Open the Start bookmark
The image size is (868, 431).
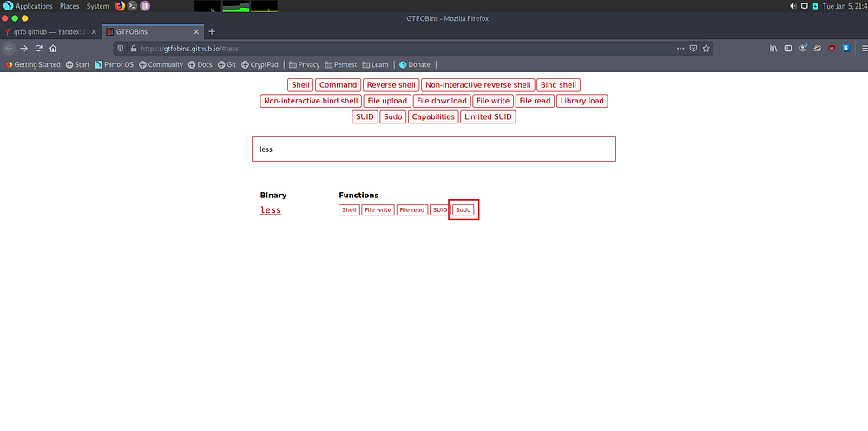pyautogui.click(x=77, y=65)
